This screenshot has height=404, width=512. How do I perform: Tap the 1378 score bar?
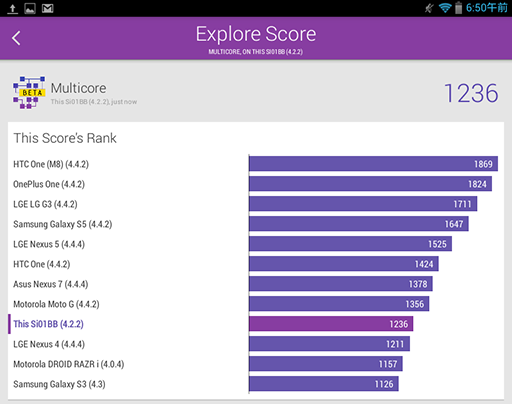tap(341, 284)
